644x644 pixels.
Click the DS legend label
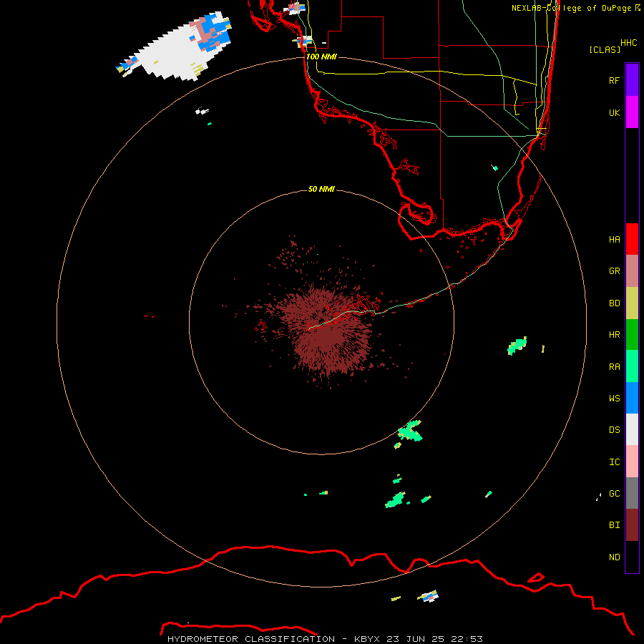point(614,430)
